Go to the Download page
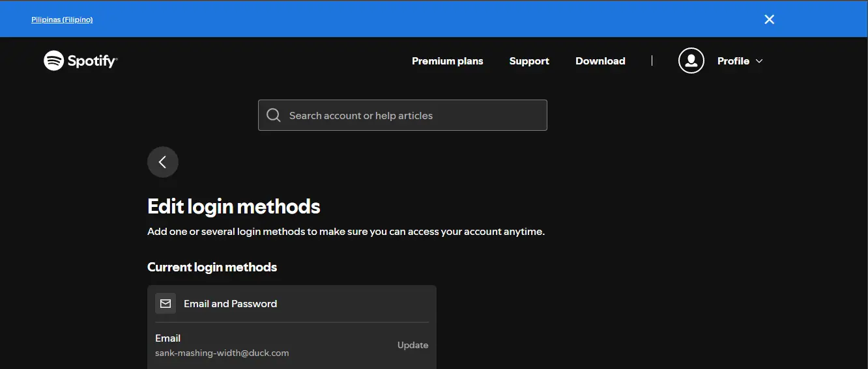Viewport: 868px width, 369px height. pos(600,61)
